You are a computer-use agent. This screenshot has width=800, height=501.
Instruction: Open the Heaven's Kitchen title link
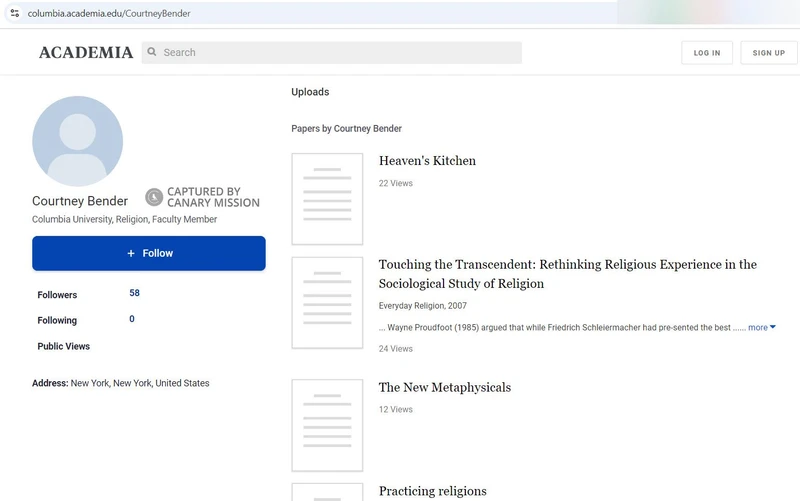pos(427,161)
